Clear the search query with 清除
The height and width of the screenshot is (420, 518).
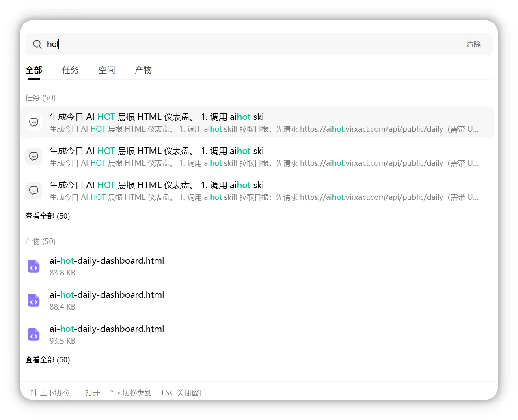click(x=473, y=44)
